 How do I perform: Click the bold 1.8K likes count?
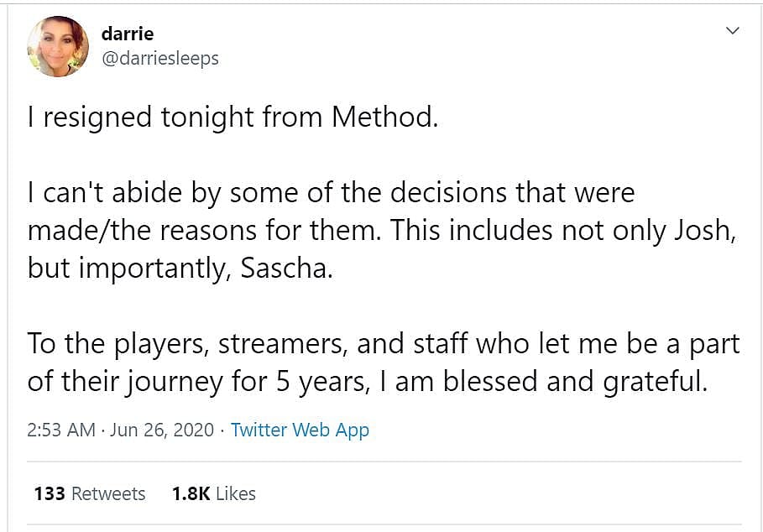(191, 493)
